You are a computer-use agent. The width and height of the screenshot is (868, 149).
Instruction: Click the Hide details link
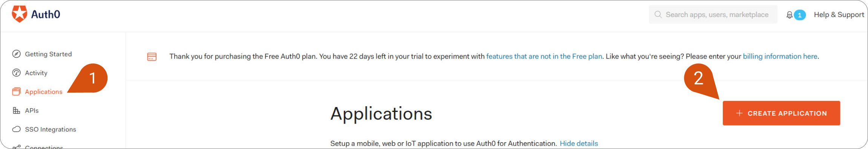(579, 143)
